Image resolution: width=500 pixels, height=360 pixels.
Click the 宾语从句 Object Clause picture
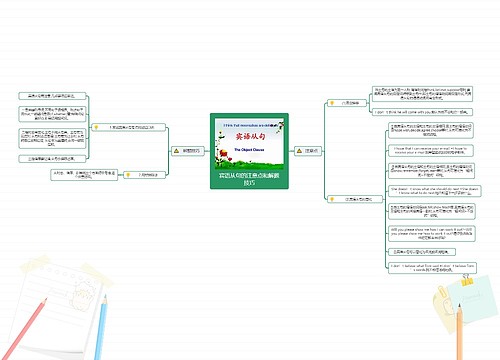(249, 143)
